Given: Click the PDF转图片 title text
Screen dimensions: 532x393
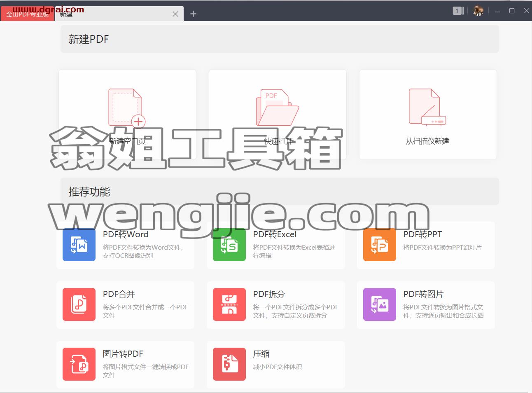Looking at the screenshot, I should point(423,294).
